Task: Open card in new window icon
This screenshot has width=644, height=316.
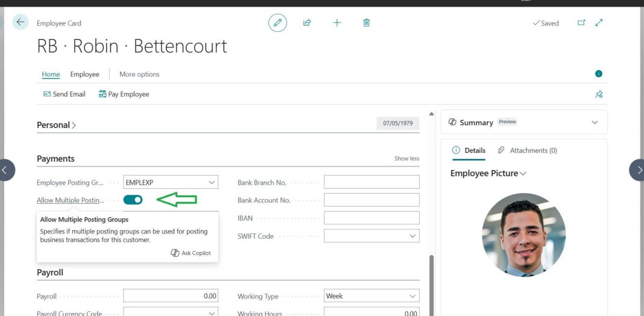Action: tap(581, 23)
